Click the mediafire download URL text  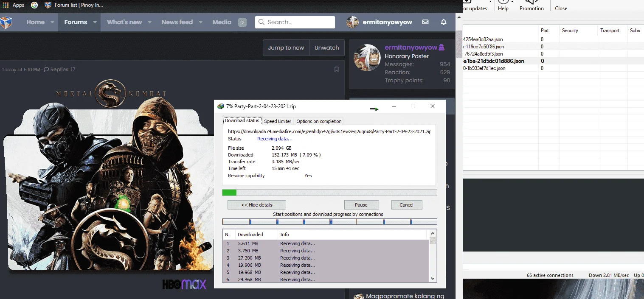[x=329, y=131]
